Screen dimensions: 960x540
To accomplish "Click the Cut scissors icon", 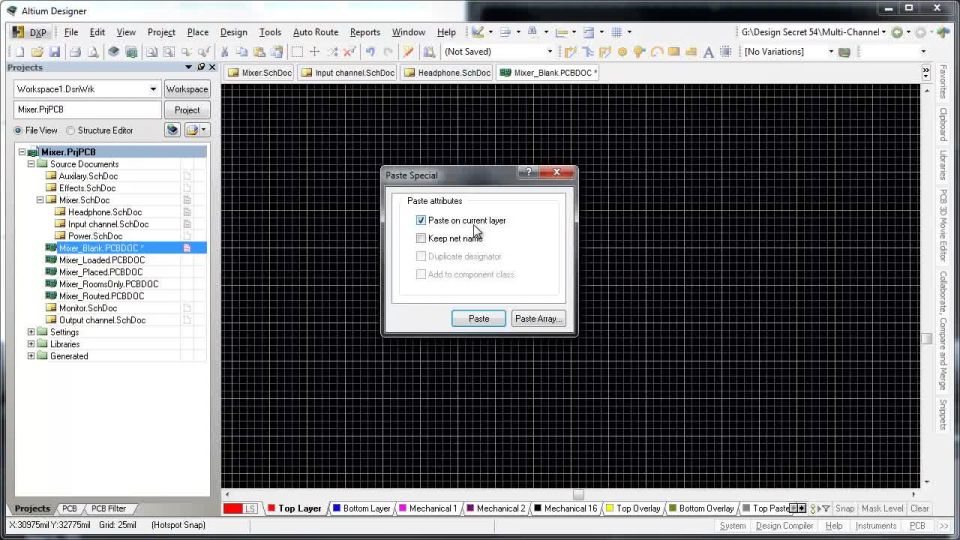I will [x=225, y=52].
